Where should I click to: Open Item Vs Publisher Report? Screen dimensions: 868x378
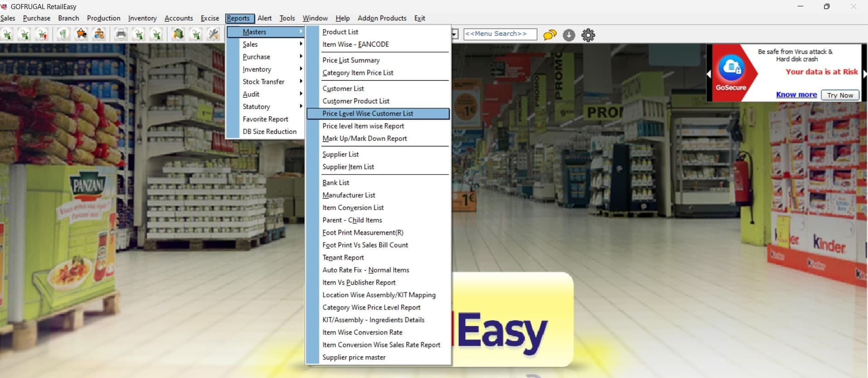378,282
